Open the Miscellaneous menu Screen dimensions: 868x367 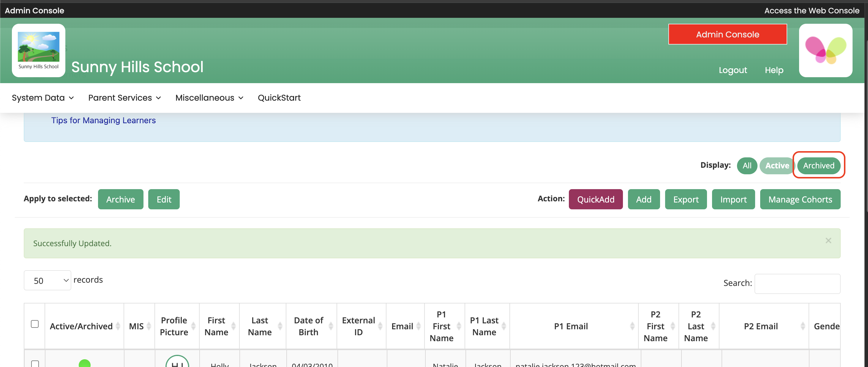click(x=209, y=98)
